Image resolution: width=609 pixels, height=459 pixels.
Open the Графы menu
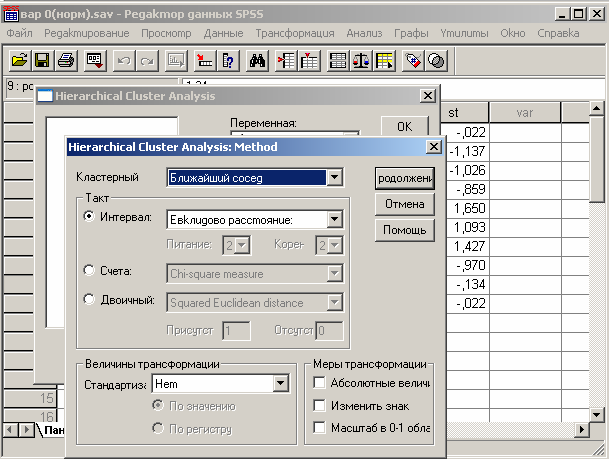click(x=411, y=33)
